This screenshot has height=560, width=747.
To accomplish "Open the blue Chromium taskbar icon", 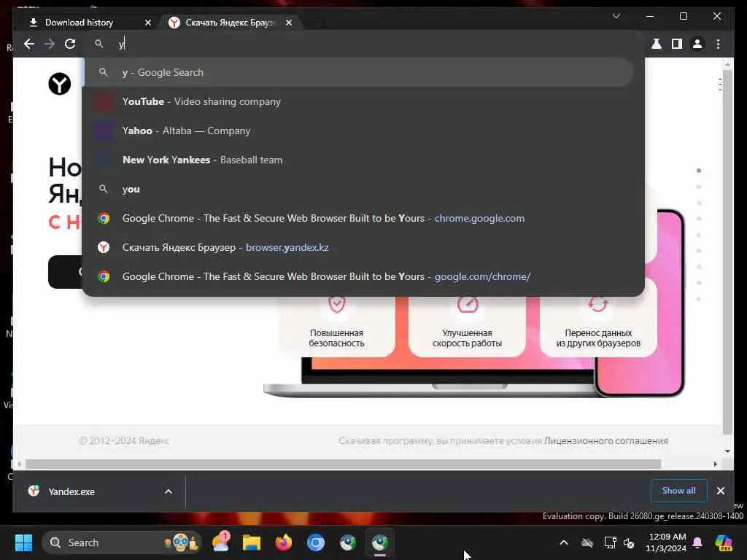I will (315, 542).
